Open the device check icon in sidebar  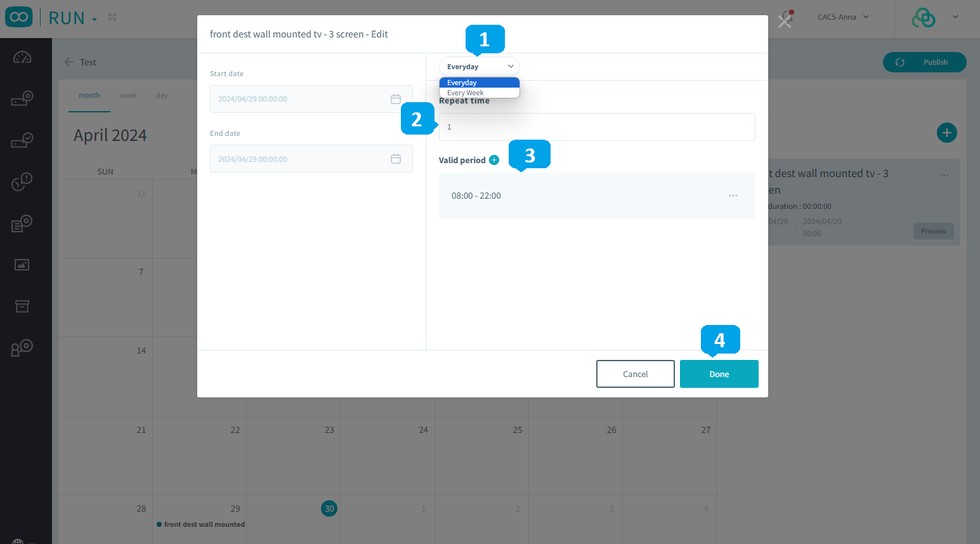tap(22, 140)
